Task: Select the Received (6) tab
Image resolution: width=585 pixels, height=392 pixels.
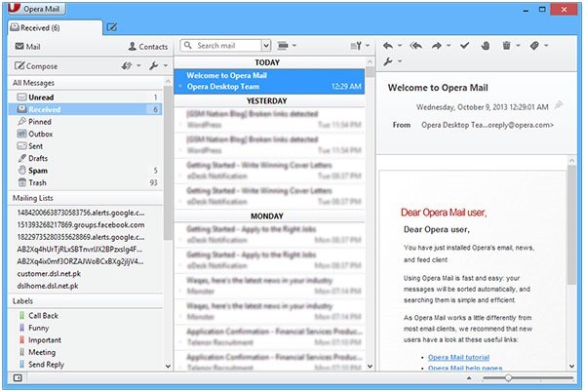Action: click(55, 27)
